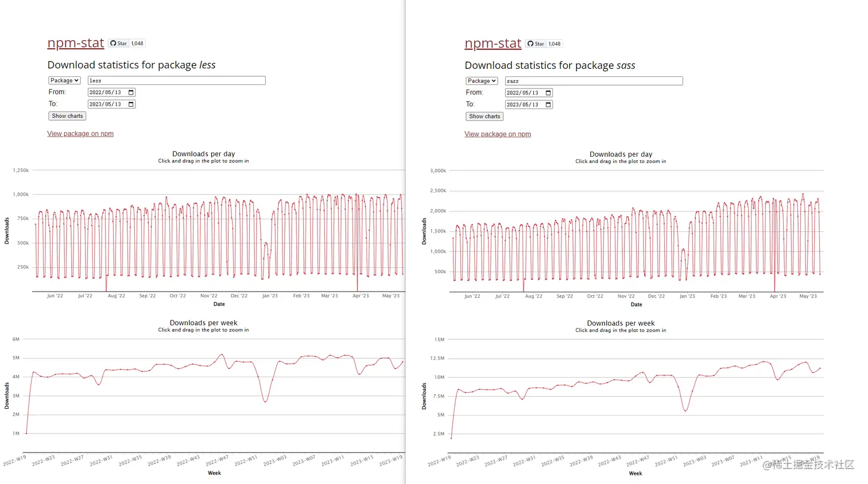The height and width of the screenshot is (484, 868).
Task: Open the Package dropdown on sass page
Action: click(x=482, y=81)
